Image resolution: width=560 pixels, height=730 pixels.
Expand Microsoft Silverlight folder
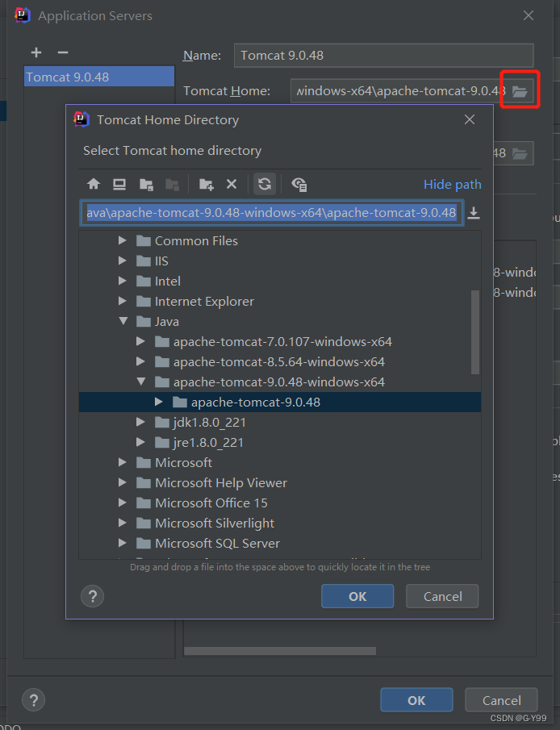point(122,523)
